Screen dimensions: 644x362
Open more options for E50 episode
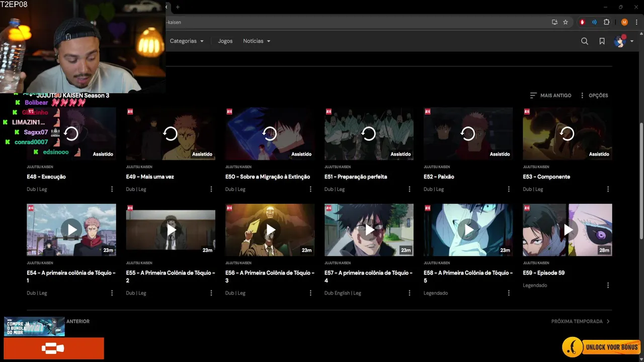click(x=310, y=189)
